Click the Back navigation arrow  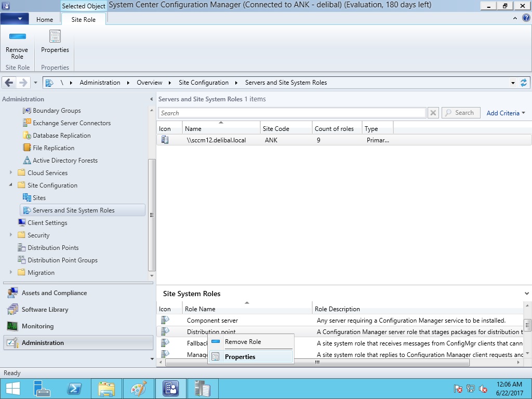pyautogui.click(x=9, y=83)
